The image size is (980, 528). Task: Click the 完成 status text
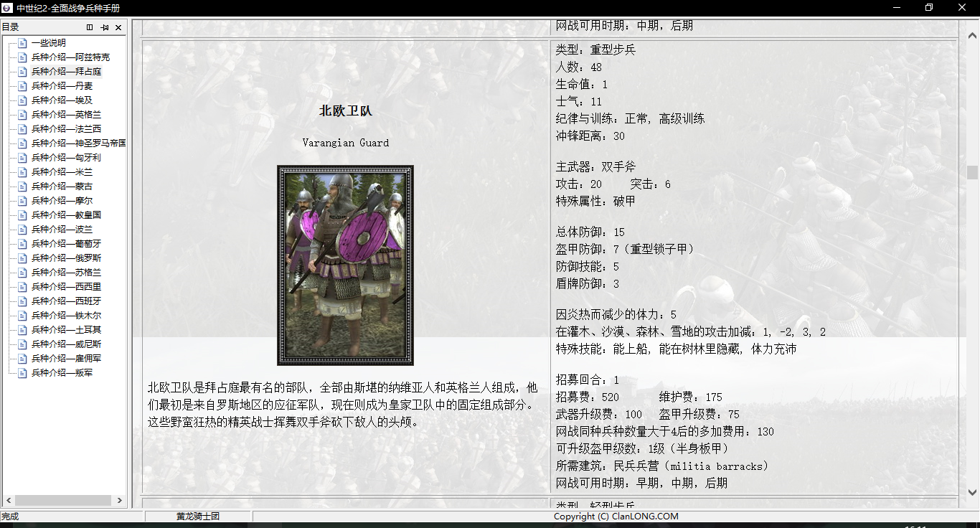[x=10, y=517]
